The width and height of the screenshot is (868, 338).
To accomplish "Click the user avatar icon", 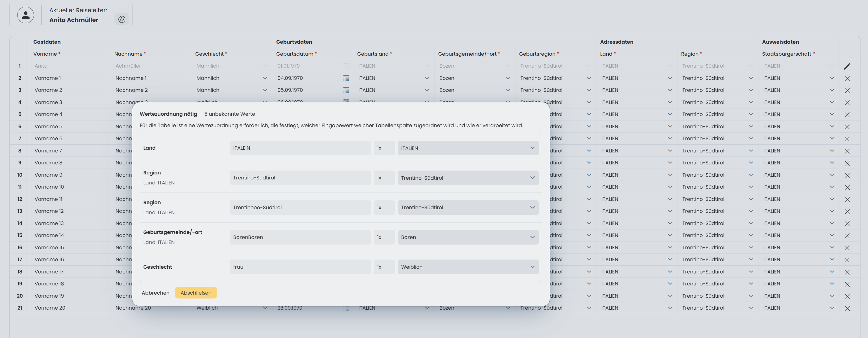I will 26,15.
